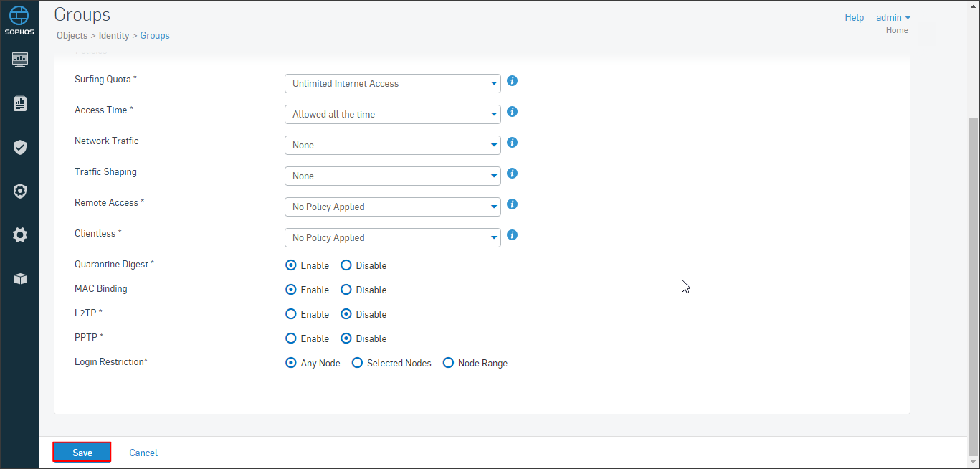Open the shield protection sidebar icon

click(20, 148)
